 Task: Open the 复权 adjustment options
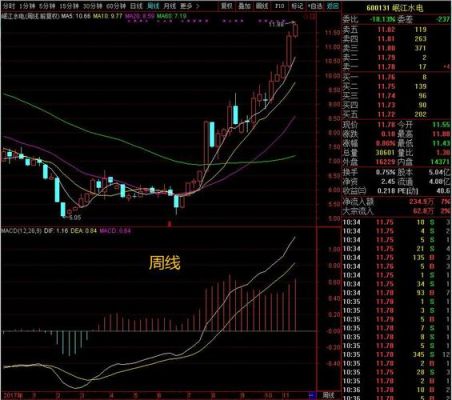click(x=227, y=6)
